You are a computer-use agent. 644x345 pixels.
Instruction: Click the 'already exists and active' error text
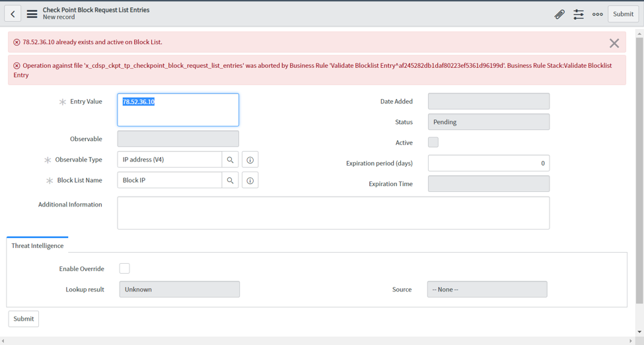(x=92, y=42)
